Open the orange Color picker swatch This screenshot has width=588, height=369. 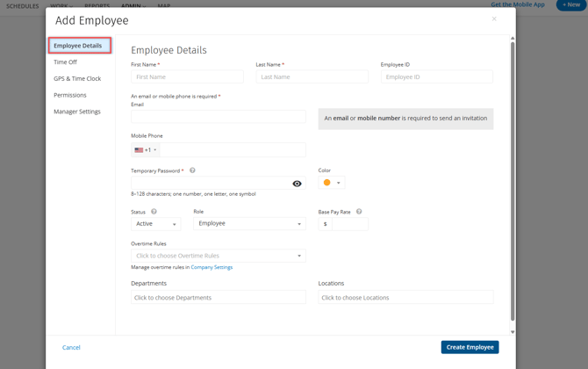click(331, 183)
